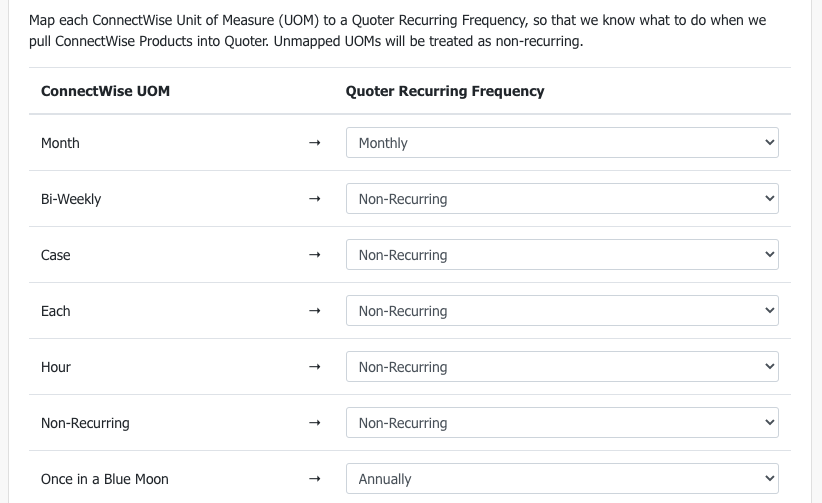Open the Each row Non-Recurring dropdown
The width and height of the screenshot is (822, 503).
point(562,311)
